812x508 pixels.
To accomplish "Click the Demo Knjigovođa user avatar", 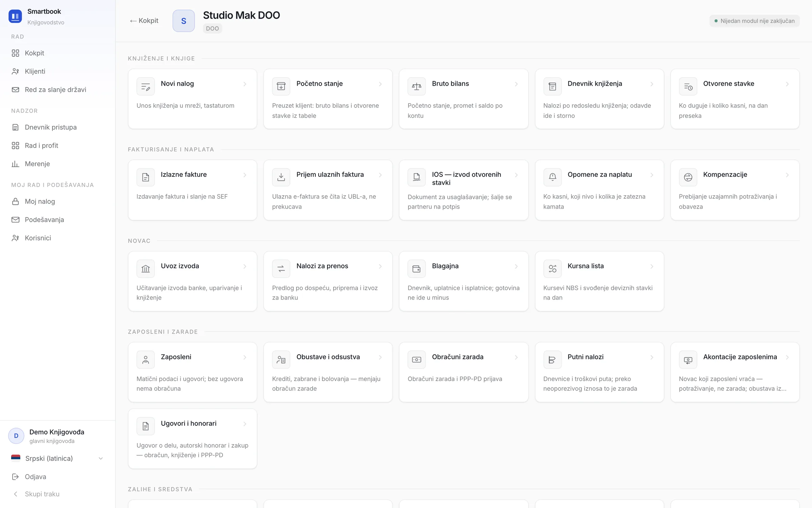I will (x=16, y=436).
